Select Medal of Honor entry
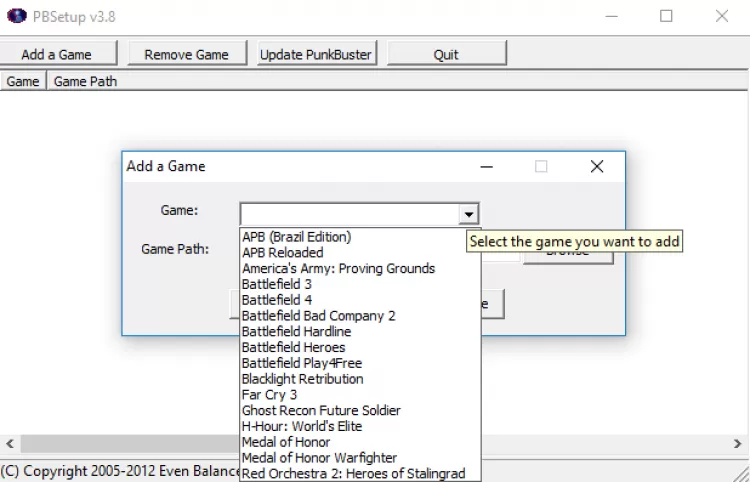Image resolution: width=750 pixels, height=482 pixels. [x=360, y=442]
